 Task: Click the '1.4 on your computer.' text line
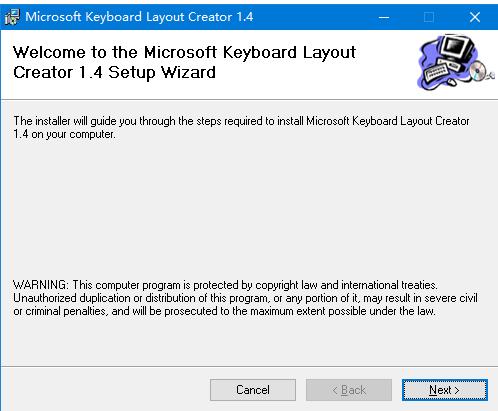click(x=64, y=134)
